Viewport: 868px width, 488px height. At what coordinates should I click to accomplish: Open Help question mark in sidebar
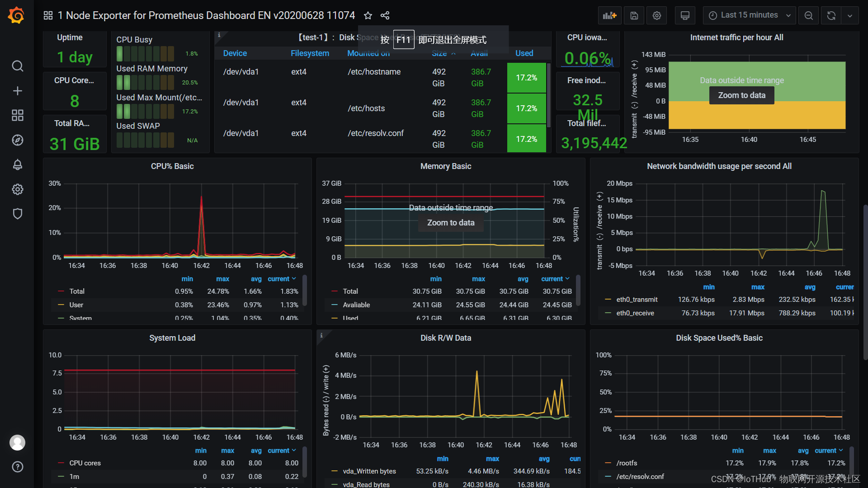click(x=17, y=467)
